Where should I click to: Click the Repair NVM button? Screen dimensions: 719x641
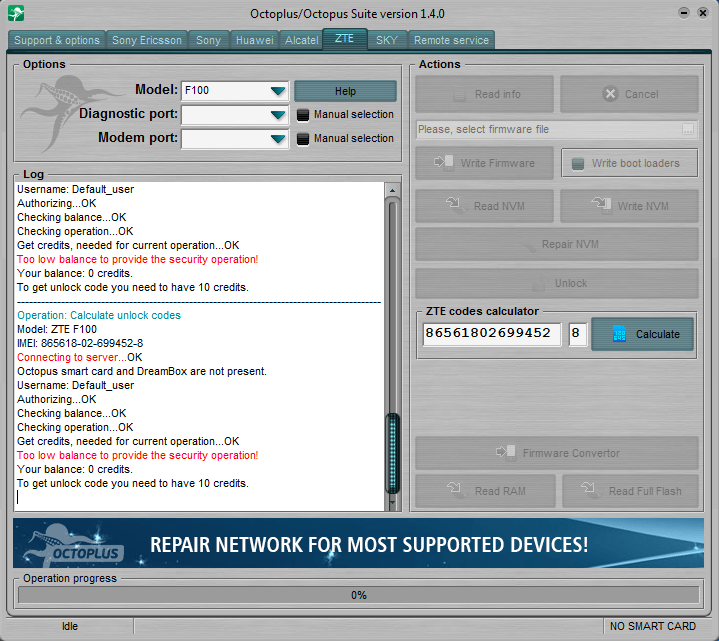pos(557,244)
